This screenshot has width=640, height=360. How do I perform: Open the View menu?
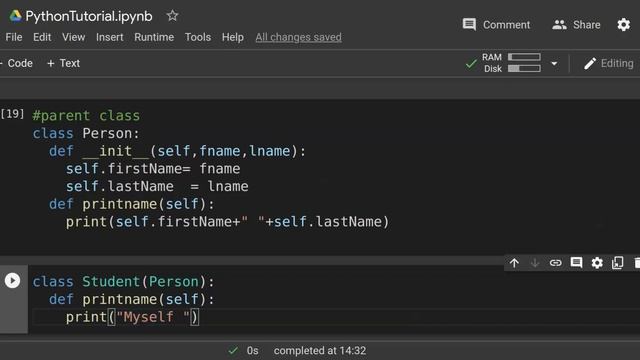click(x=73, y=37)
